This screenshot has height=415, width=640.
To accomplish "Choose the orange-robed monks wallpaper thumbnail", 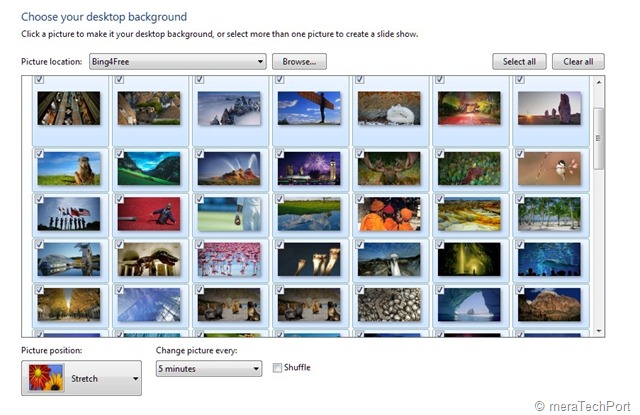I will point(389,214).
